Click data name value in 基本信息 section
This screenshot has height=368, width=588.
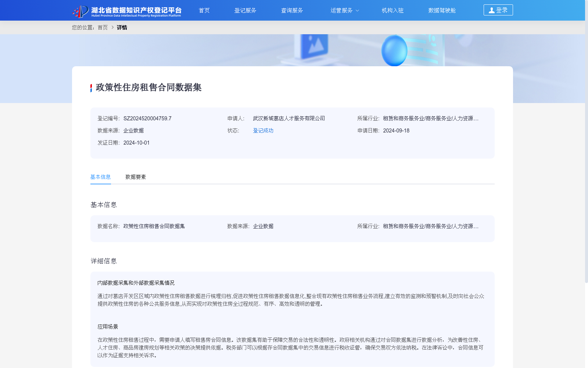coord(154,226)
